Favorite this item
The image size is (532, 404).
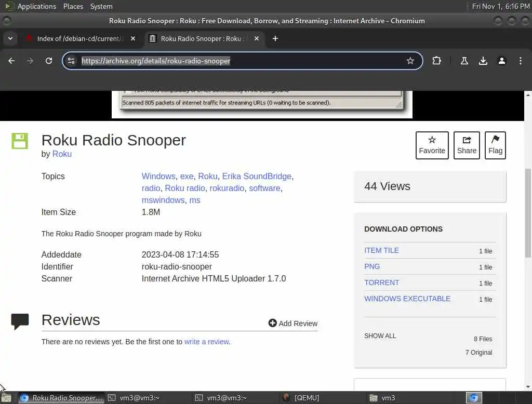[432, 145]
